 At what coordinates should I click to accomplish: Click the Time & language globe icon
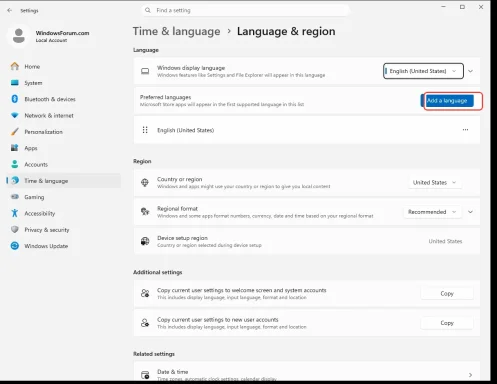pos(15,180)
